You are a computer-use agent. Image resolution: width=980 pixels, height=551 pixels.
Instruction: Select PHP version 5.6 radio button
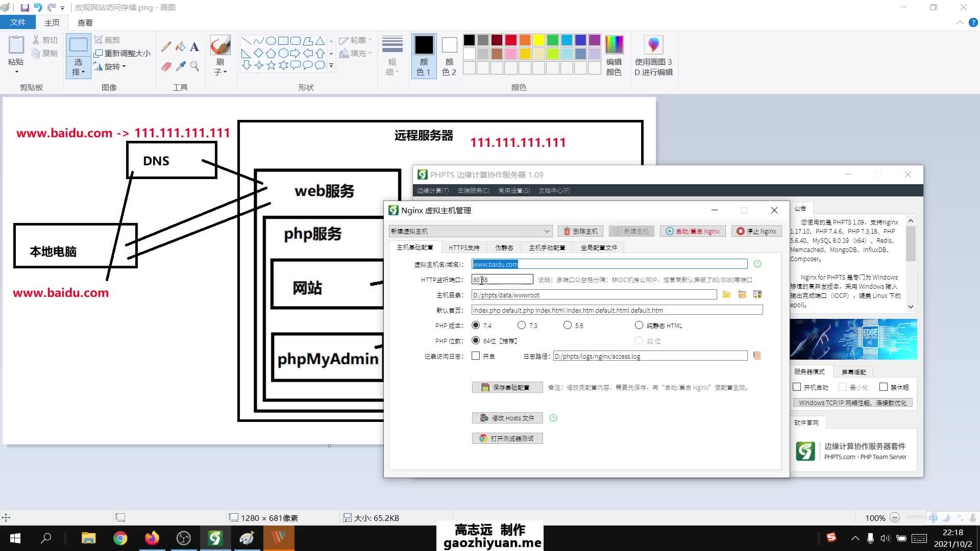(568, 325)
